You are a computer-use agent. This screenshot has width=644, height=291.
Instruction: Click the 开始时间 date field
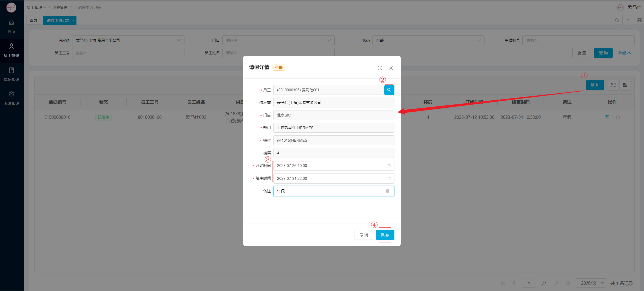[334, 166]
